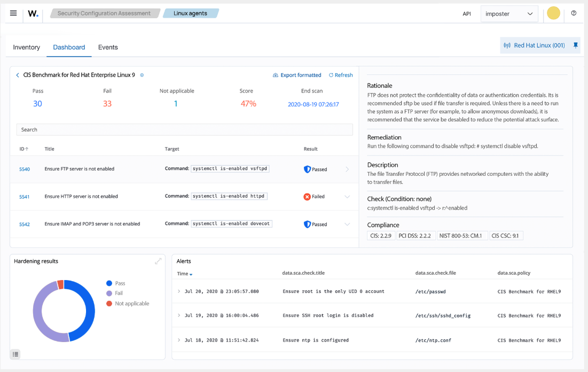Viewport: 588px width, 372px height.
Task: Click 'systemctl is-enabled httpd' command
Action: 229,196
